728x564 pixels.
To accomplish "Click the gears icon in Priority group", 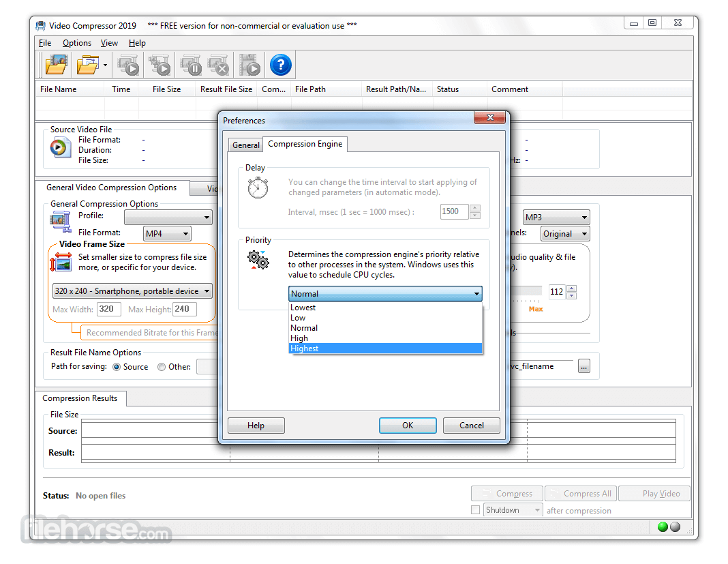I will point(258,260).
